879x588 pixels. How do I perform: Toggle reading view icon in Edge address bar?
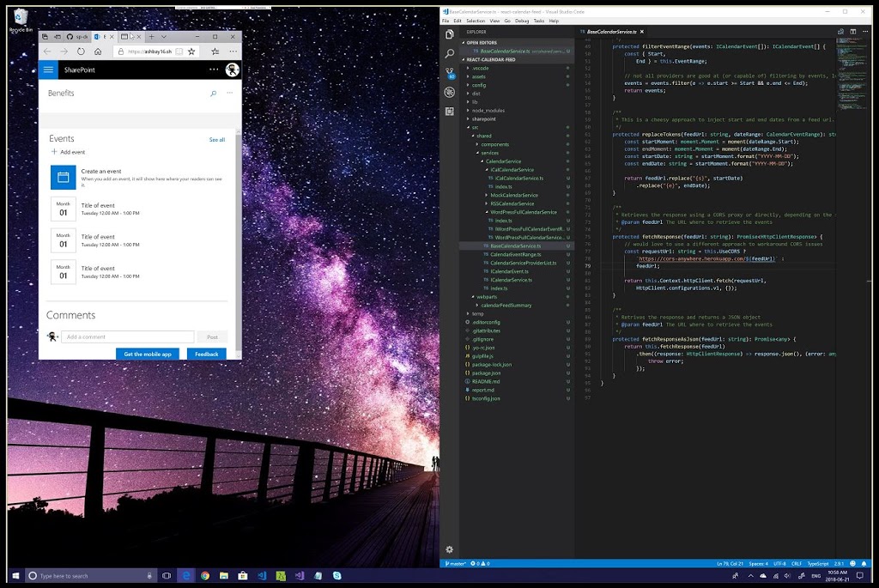[179, 52]
